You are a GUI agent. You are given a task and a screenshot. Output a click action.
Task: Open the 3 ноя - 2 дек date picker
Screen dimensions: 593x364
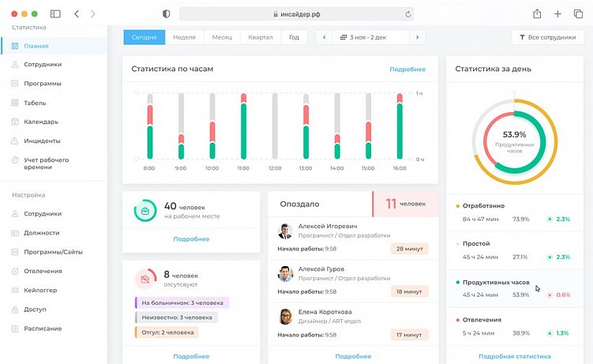coord(370,37)
